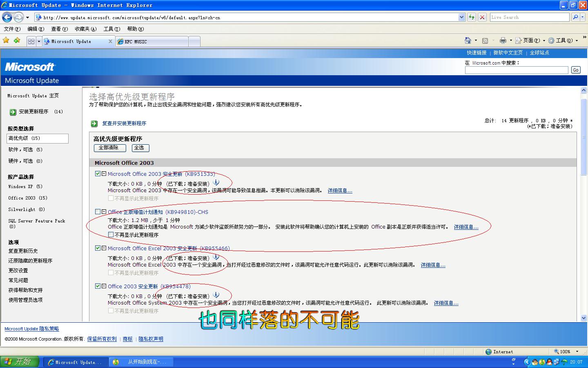The height and width of the screenshot is (368, 588).
Task: Open the recent pages dropdown arrow
Action: [x=27, y=17]
